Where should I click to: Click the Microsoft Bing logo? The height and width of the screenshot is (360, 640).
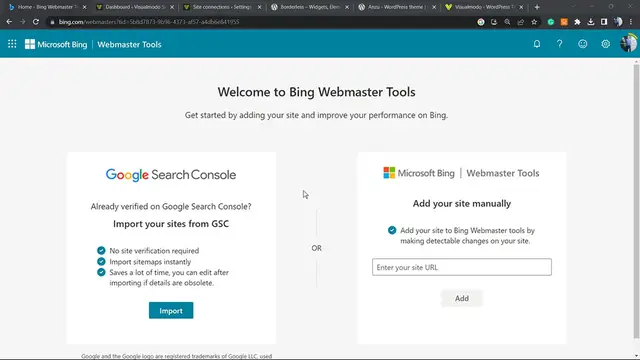56,44
